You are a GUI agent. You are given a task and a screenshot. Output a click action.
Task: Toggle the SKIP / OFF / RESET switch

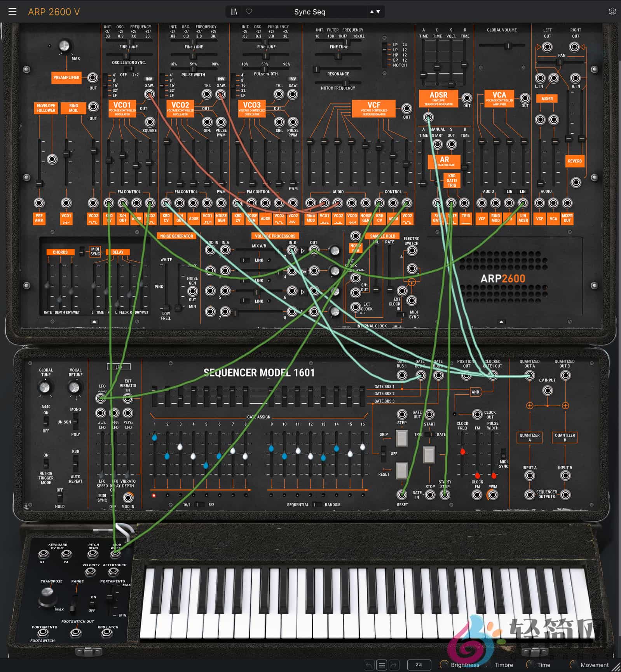[384, 454]
